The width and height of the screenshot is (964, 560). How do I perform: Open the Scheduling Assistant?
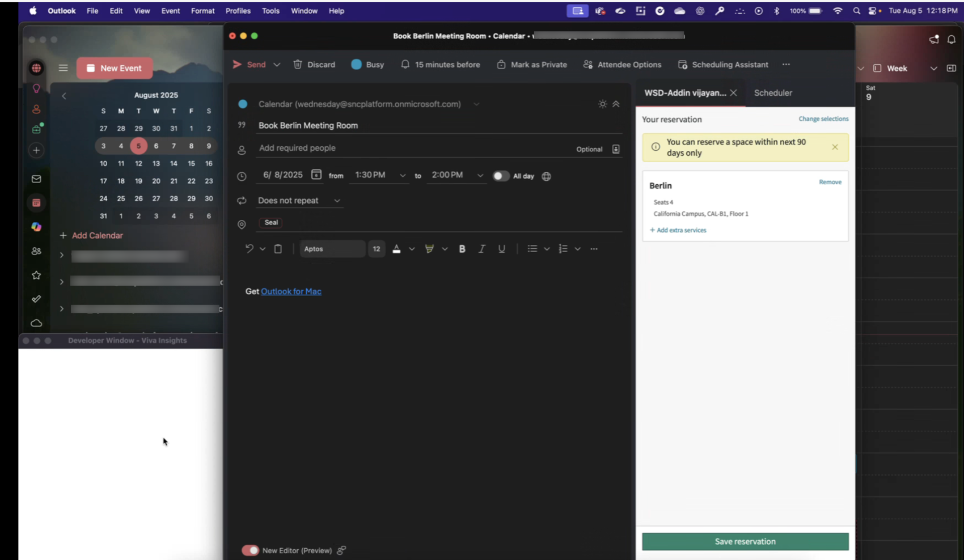pyautogui.click(x=723, y=65)
